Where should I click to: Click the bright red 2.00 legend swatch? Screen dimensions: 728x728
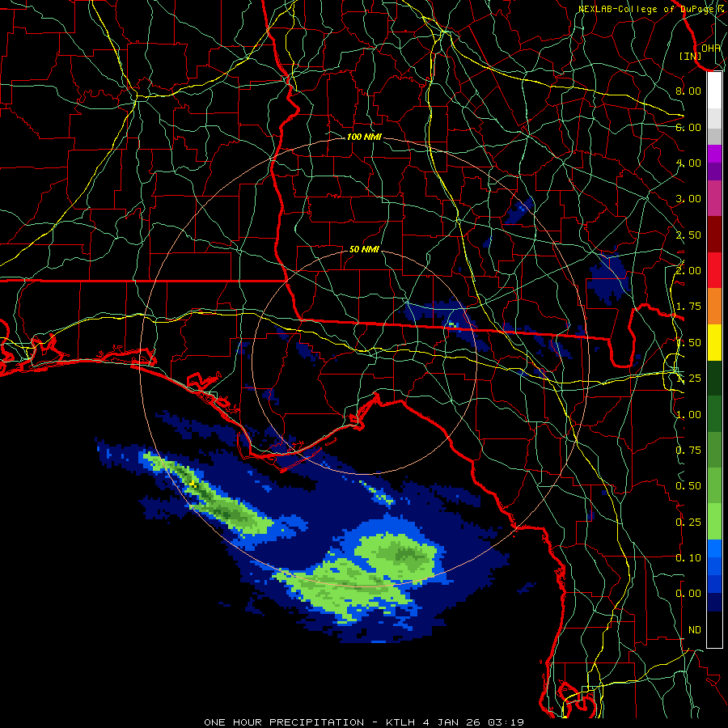(714, 270)
